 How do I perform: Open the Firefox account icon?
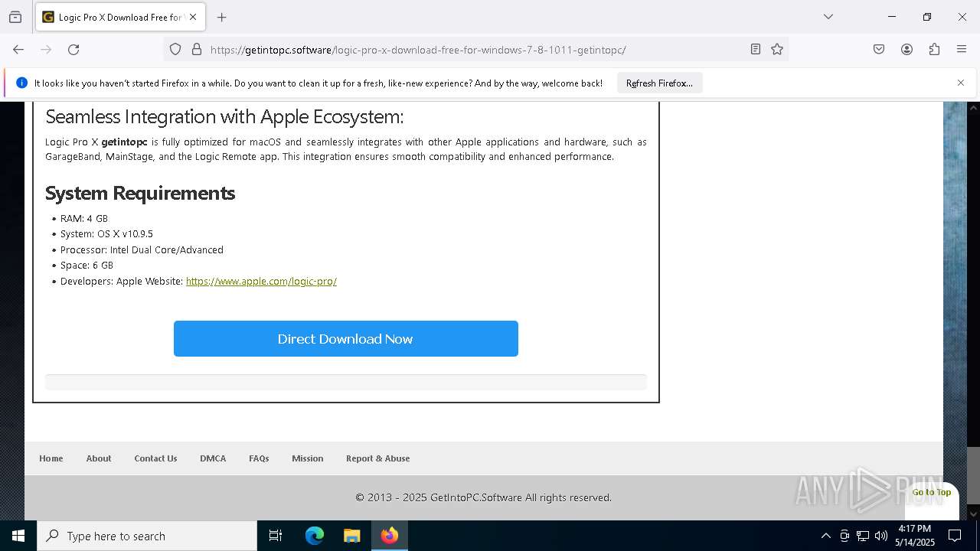(906, 50)
